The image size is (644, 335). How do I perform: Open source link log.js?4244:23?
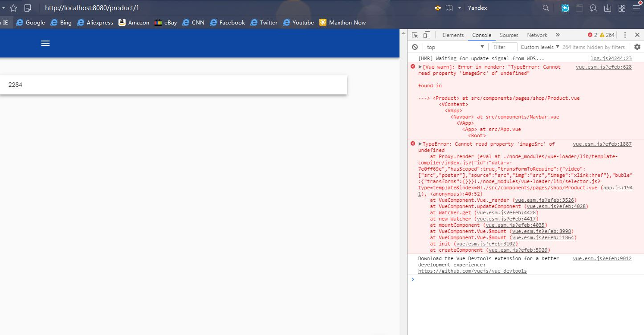[611, 58]
